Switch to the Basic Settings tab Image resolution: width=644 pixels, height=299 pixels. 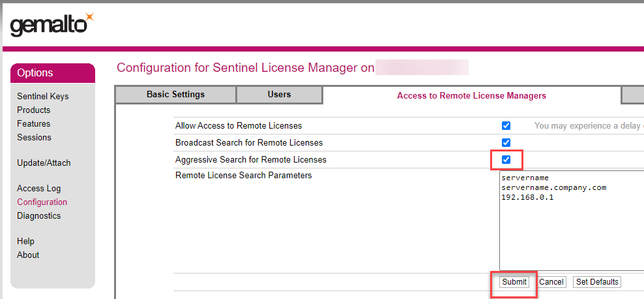[176, 94]
